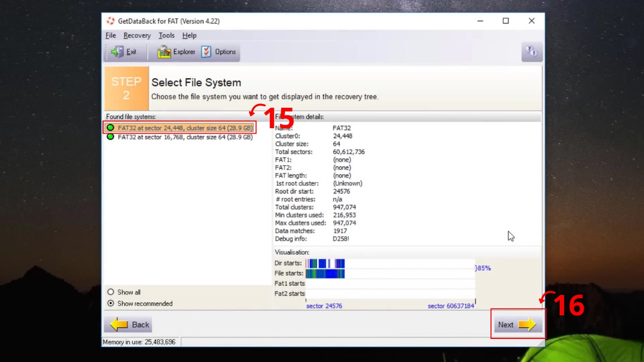Click the Fat2 starts visualisation row
This screenshot has width=644, height=362.
point(390,293)
